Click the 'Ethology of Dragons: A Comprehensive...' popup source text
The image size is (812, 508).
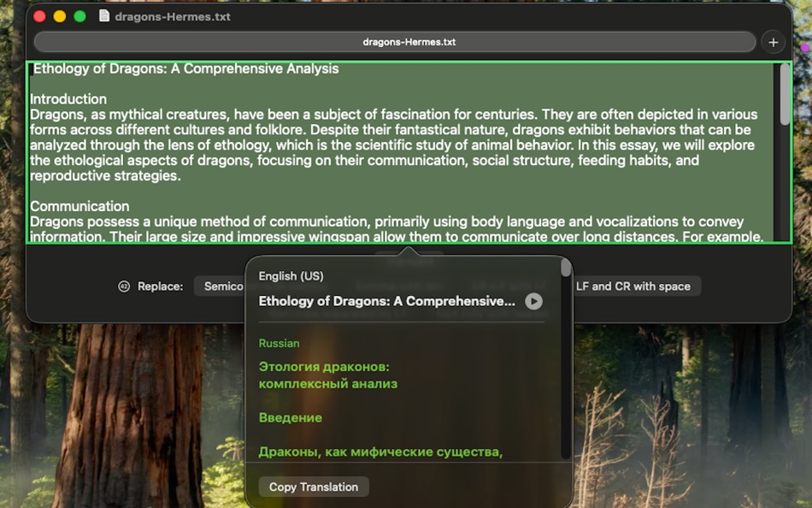(x=387, y=301)
